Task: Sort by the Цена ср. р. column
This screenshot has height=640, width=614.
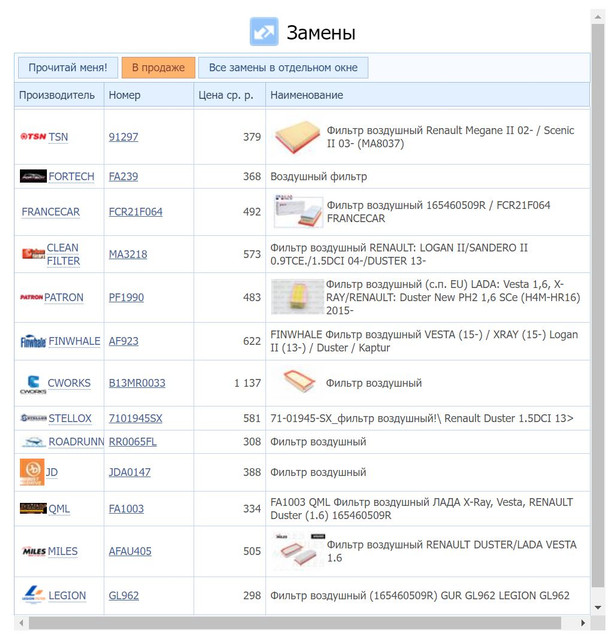Action: (x=230, y=95)
